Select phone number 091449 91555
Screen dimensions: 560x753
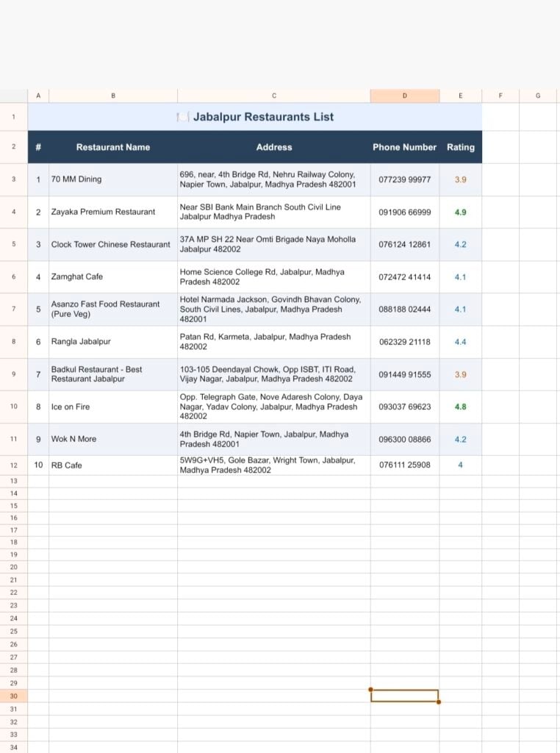pos(404,374)
